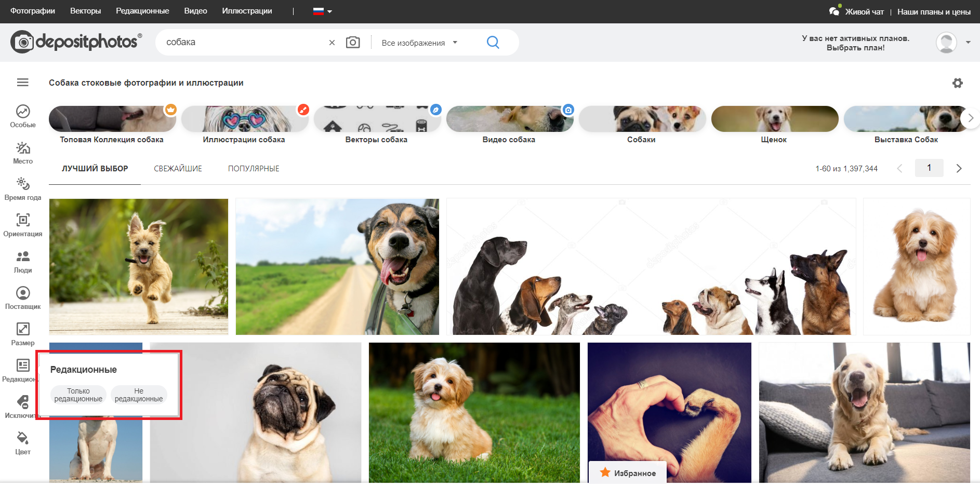Select Только редакционные option
This screenshot has height=488, width=980.
click(x=78, y=395)
